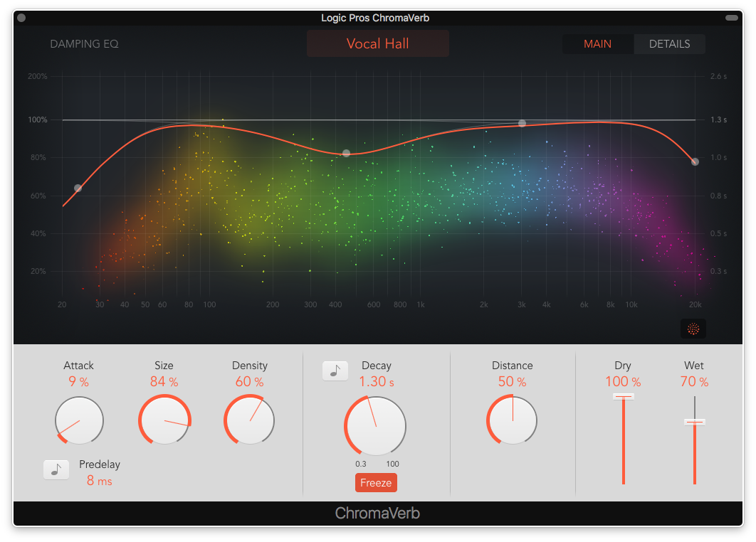Open the ChromaVerb preset name at bottom
Image resolution: width=756 pixels, height=542 pixels.
[377, 513]
